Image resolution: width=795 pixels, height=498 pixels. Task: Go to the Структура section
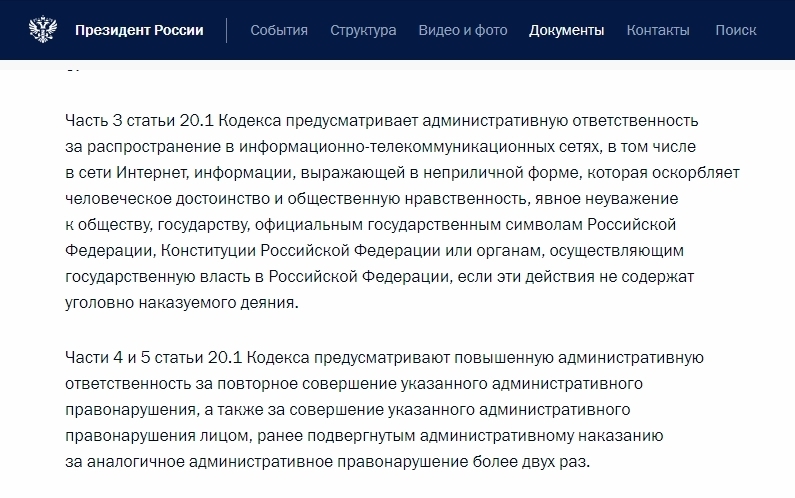pos(363,30)
